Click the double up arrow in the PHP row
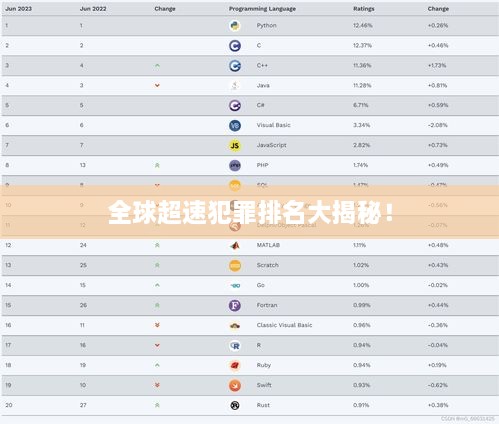The width and height of the screenshot is (499, 424). (x=157, y=165)
